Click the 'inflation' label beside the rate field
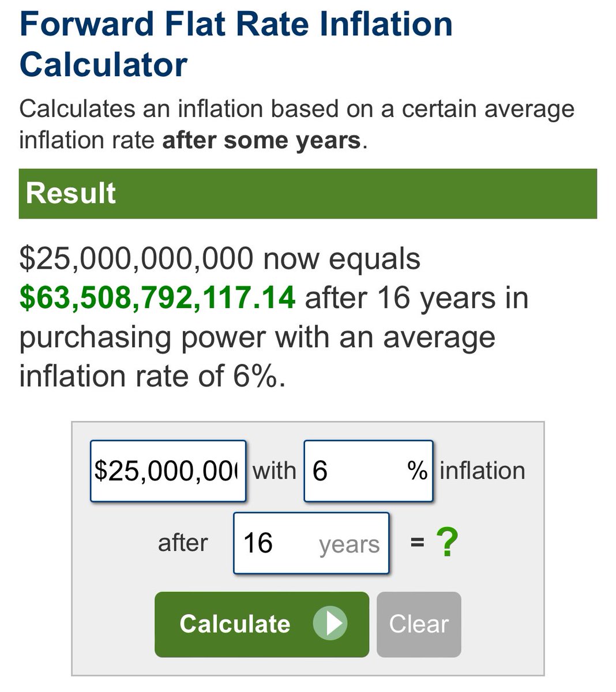The height and width of the screenshot is (692, 616). [482, 471]
